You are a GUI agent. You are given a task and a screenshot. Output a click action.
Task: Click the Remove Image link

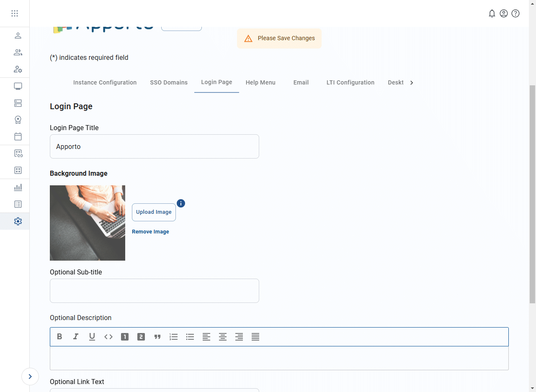[x=150, y=231]
